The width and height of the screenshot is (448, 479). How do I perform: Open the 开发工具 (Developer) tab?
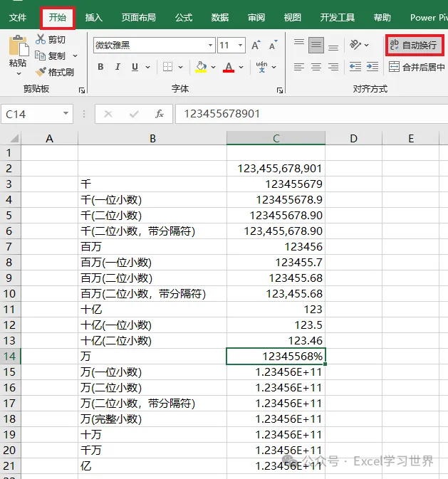coord(338,17)
